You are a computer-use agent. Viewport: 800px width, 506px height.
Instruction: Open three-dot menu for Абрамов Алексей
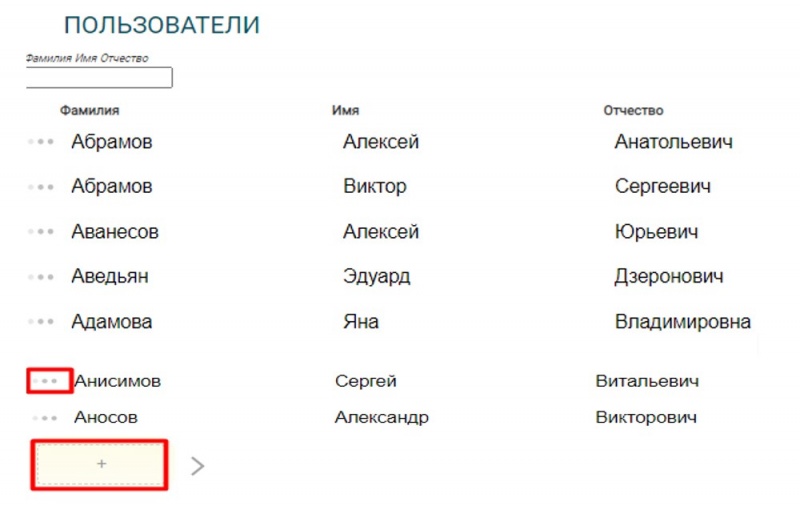41,143
